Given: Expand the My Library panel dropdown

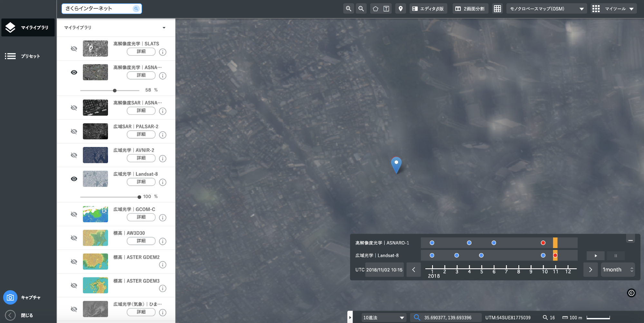Looking at the screenshot, I should 164,28.
